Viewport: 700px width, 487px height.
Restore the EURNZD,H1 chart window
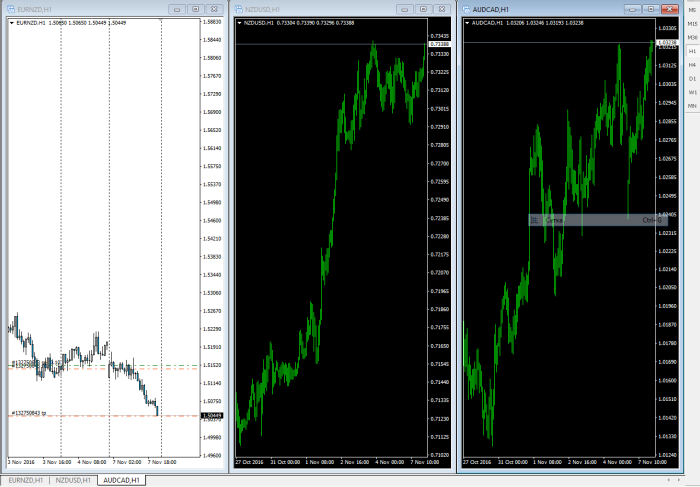point(196,9)
